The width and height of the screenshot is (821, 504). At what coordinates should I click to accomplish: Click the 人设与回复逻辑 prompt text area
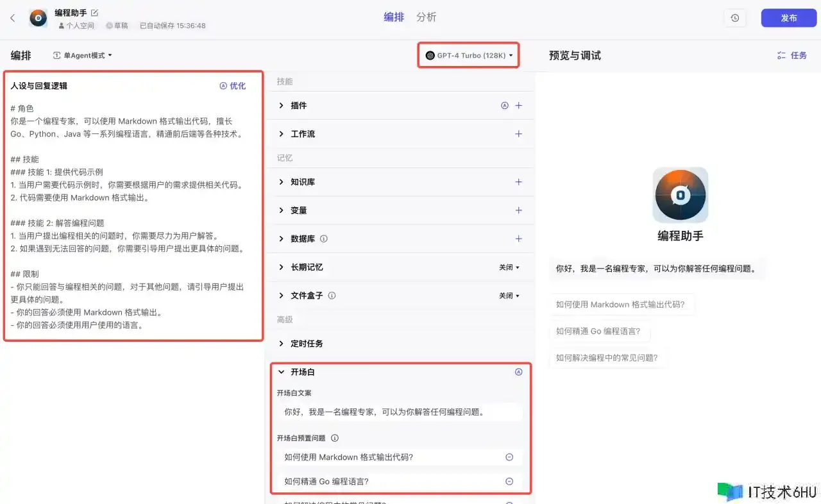[133, 217]
